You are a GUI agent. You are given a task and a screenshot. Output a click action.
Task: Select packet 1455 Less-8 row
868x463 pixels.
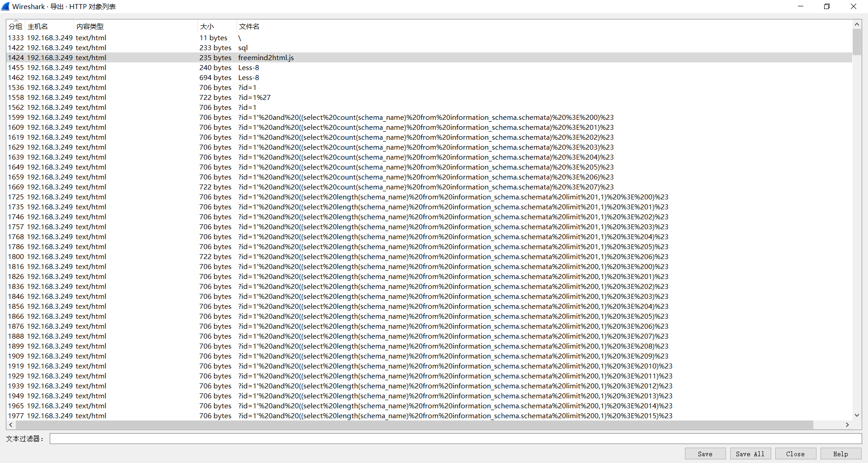point(429,67)
